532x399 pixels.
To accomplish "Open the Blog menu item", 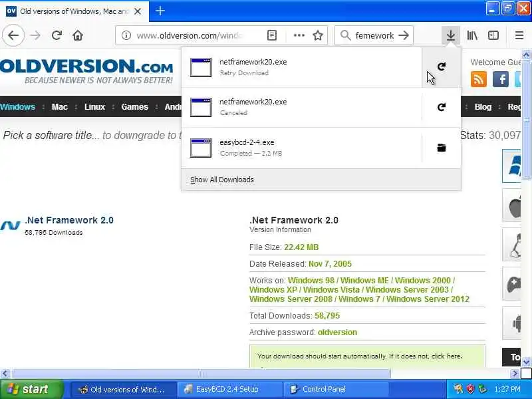I will point(483,107).
